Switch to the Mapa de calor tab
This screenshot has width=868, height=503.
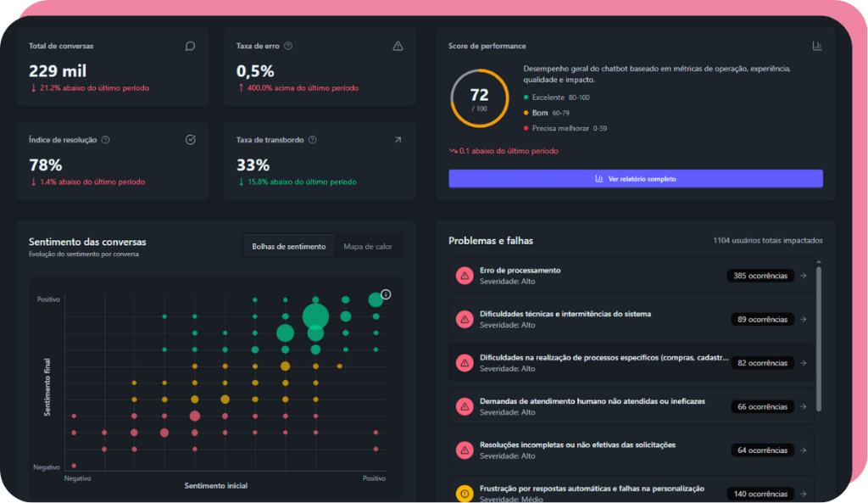click(369, 245)
